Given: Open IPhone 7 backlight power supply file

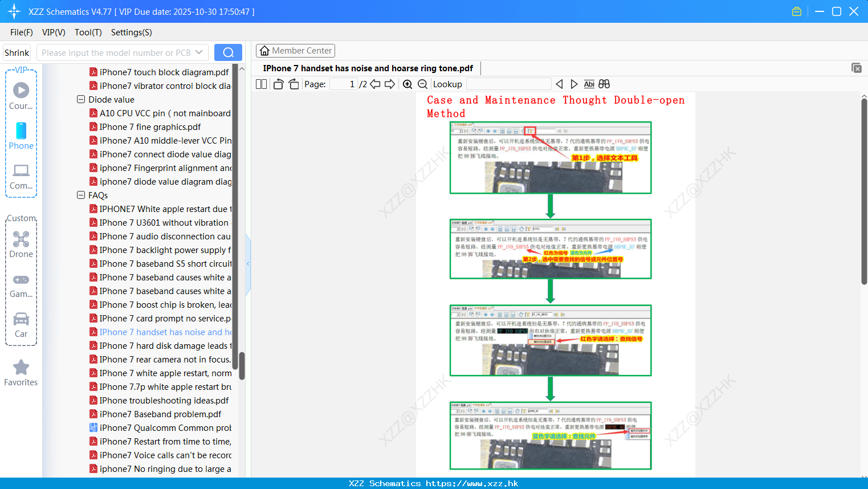Looking at the screenshot, I should coord(160,250).
